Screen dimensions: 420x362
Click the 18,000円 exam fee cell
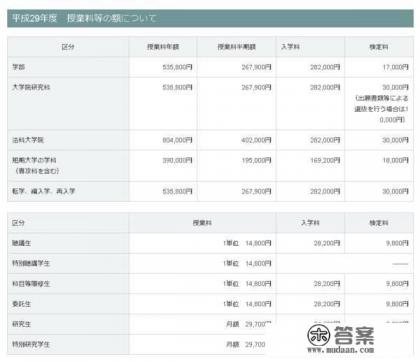[x=395, y=160]
